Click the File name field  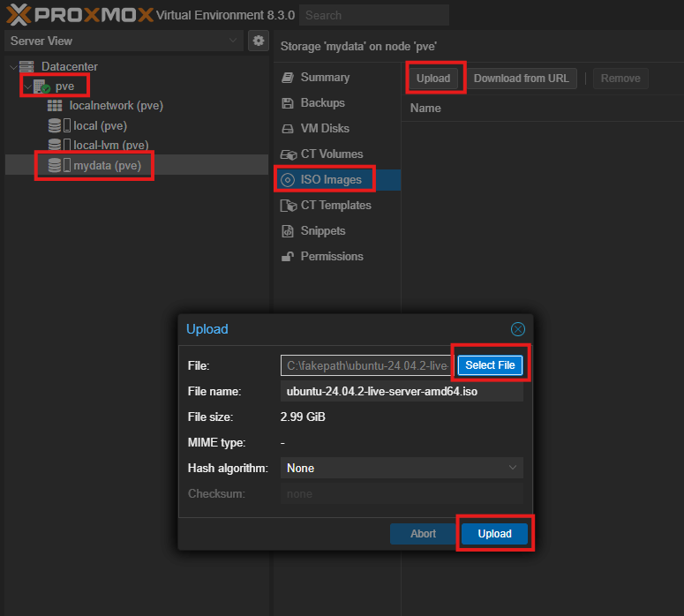pyautogui.click(x=402, y=391)
